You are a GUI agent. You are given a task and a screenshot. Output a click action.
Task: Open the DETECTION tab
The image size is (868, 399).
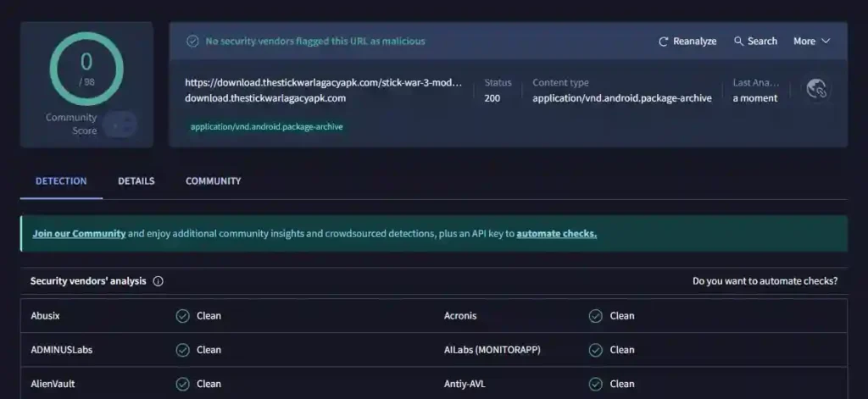point(61,181)
